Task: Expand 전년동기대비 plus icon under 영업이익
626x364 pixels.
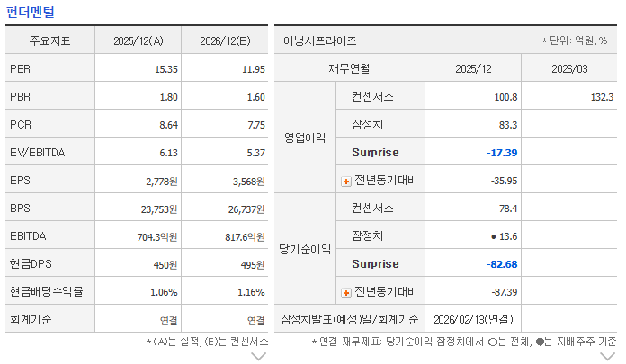Action: pos(345,182)
